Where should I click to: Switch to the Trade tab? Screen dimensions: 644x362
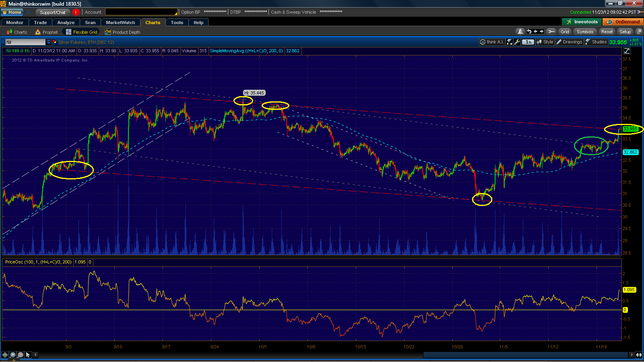(40, 23)
